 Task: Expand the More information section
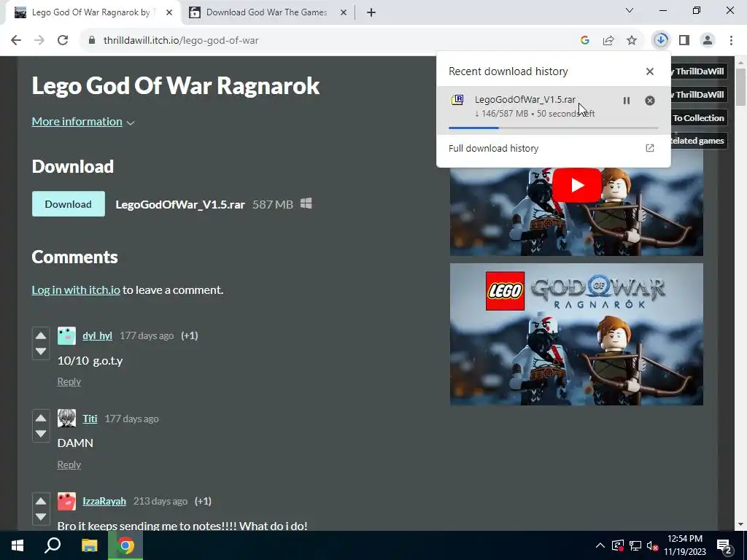[83, 122]
